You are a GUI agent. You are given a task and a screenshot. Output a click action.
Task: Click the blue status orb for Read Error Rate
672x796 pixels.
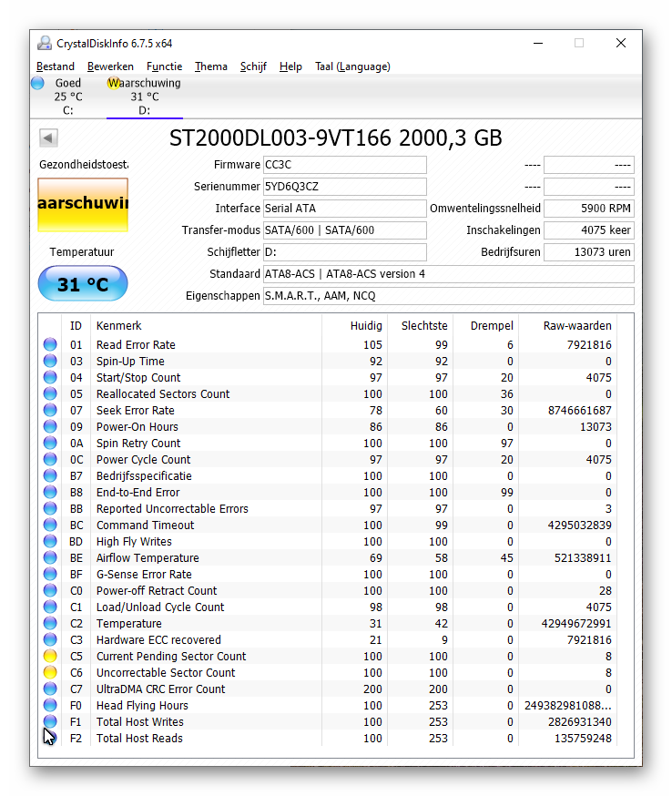click(x=50, y=345)
